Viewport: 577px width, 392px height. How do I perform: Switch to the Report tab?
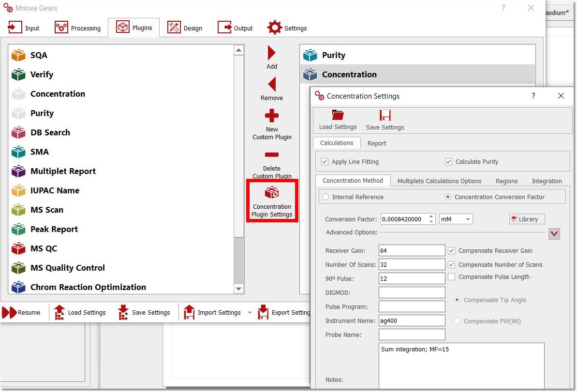pyautogui.click(x=376, y=144)
